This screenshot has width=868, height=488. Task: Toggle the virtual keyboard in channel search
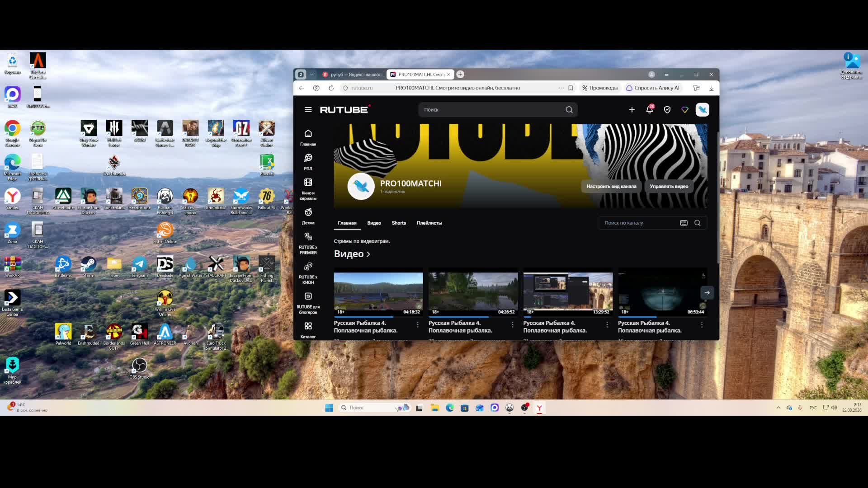pyautogui.click(x=684, y=223)
